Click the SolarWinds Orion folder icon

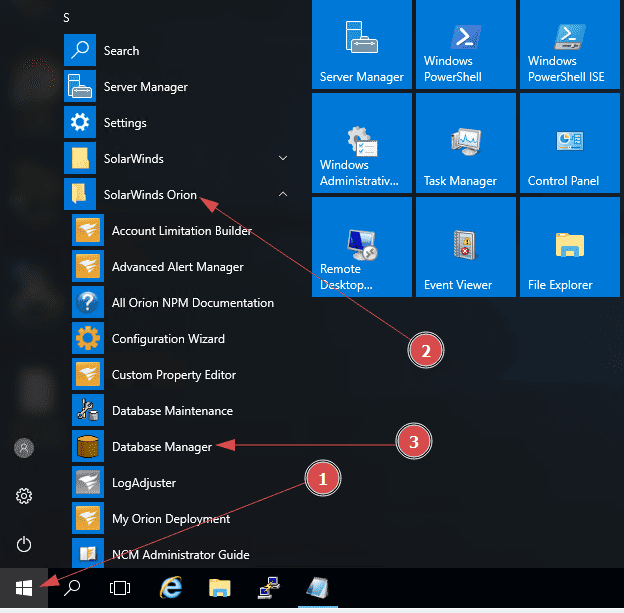click(x=80, y=194)
